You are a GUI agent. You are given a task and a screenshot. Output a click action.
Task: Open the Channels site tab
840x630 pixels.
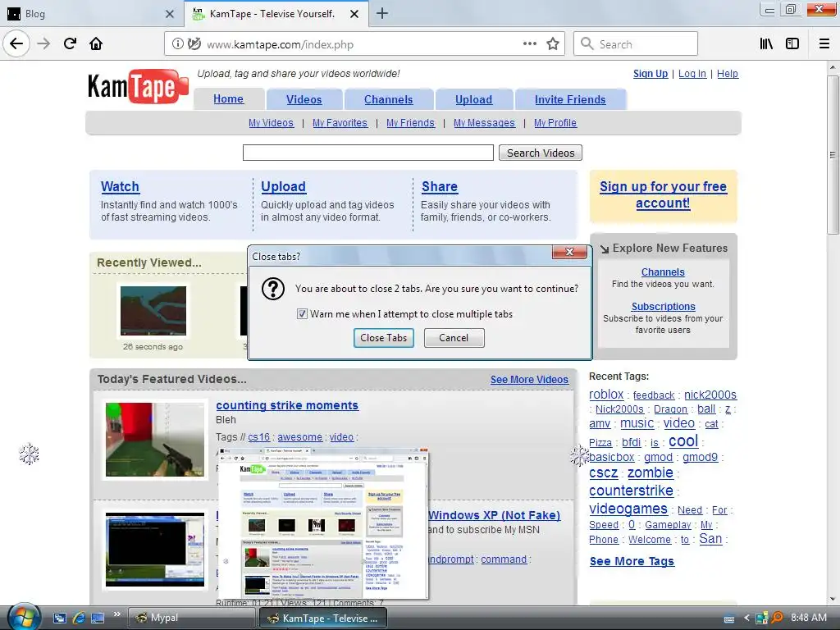pyautogui.click(x=388, y=99)
